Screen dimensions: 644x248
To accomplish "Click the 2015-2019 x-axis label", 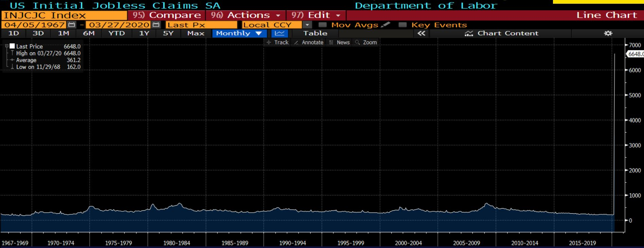I will [x=583, y=243].
